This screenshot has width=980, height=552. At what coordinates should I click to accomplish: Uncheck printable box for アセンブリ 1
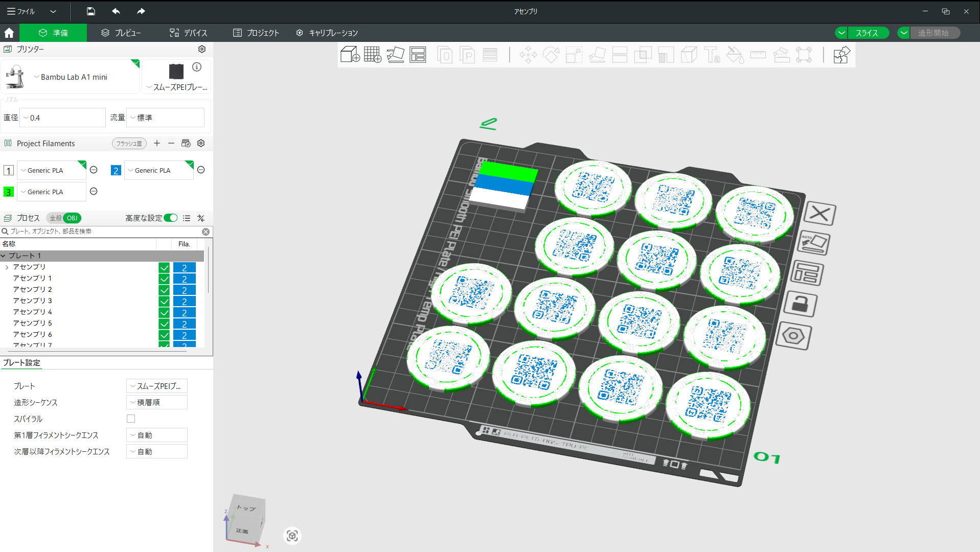164,279
